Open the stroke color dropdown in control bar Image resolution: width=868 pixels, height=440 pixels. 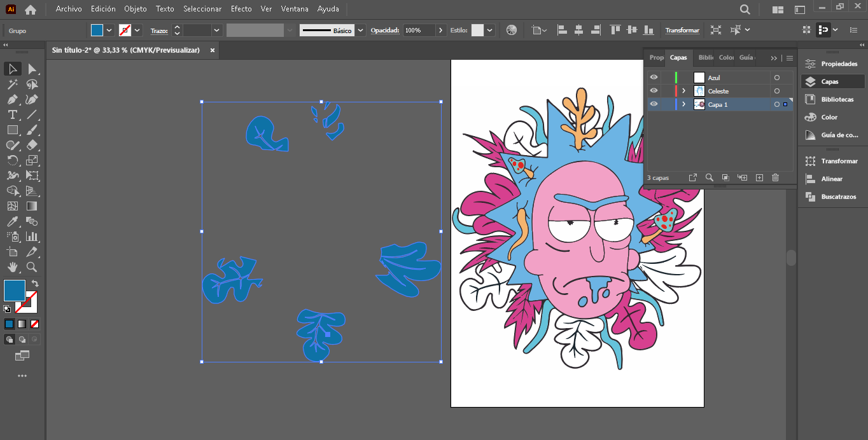point(137,30)
